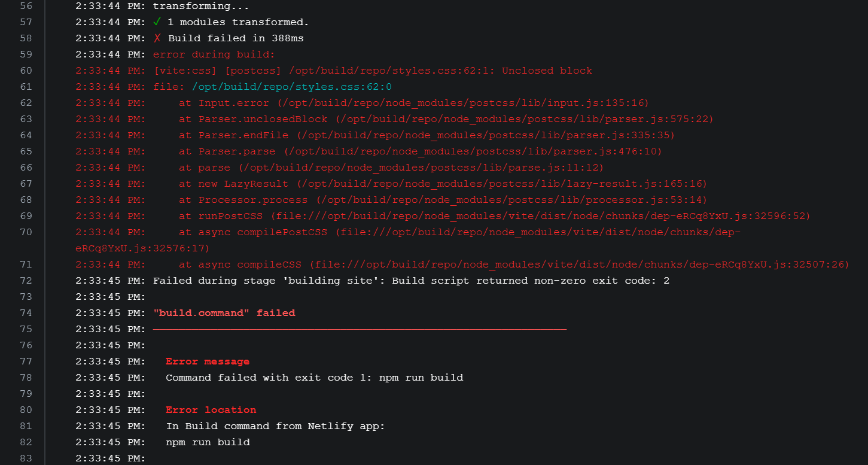Click the 'error during build:' line

click(214, 54)
